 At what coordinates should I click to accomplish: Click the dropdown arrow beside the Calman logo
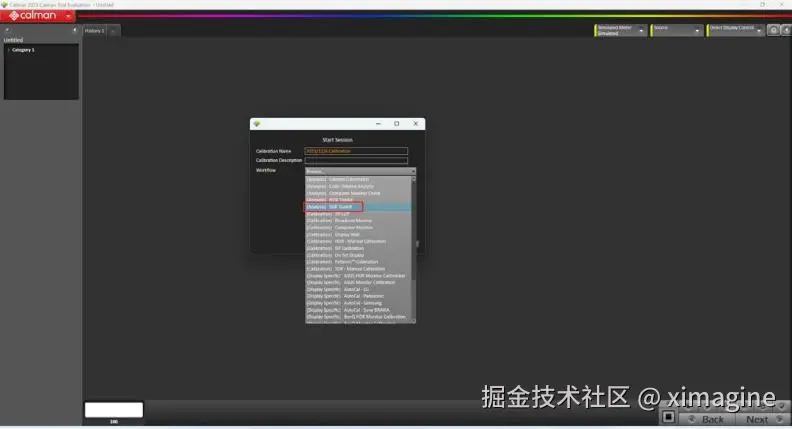coord(68,16)
